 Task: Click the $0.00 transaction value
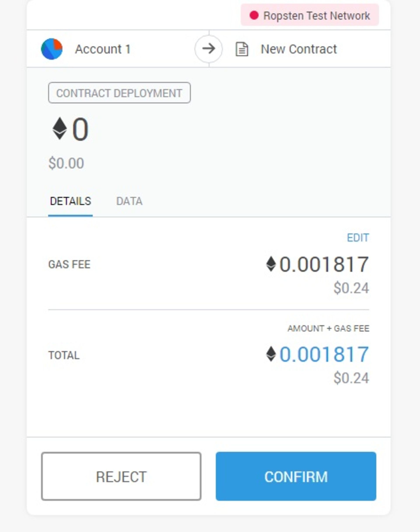coord(66,163)
